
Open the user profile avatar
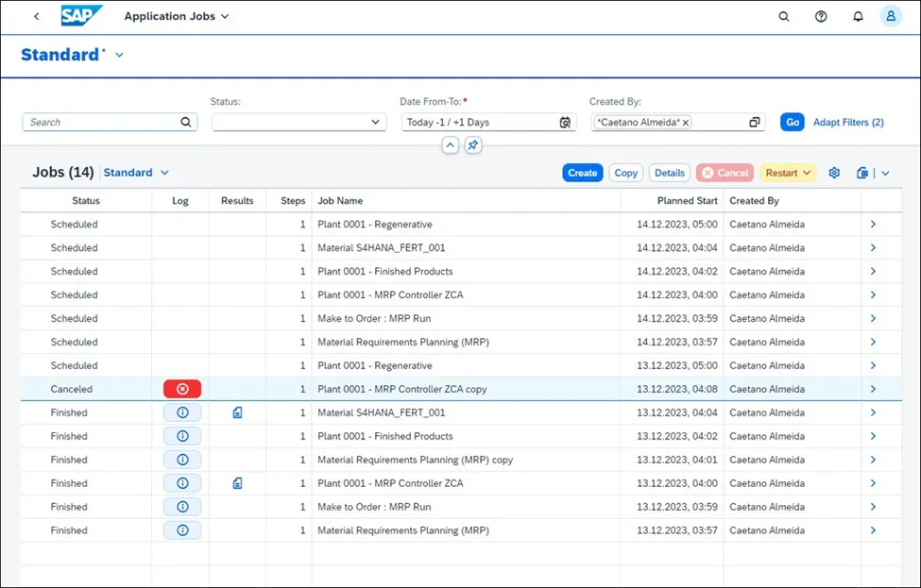(890, 16)
